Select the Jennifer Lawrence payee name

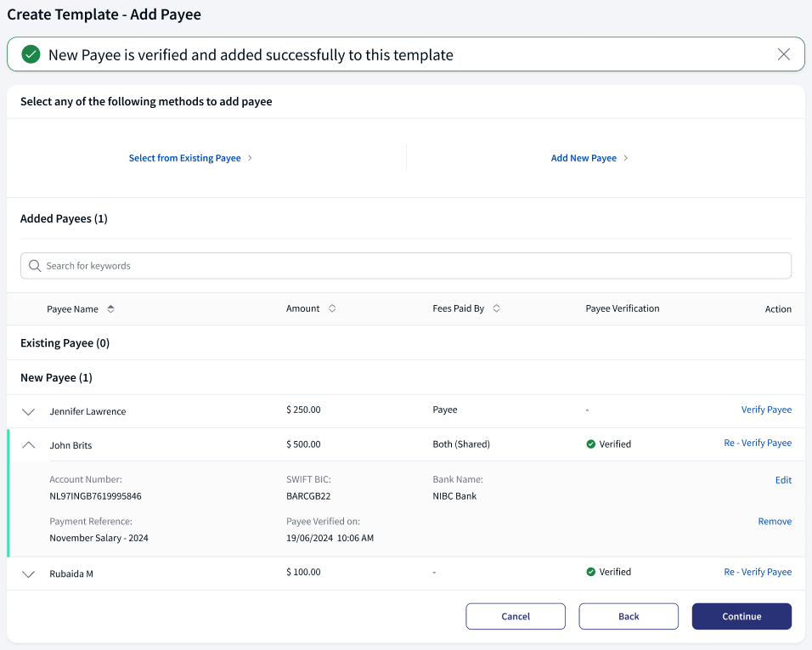tap(87, 412)
